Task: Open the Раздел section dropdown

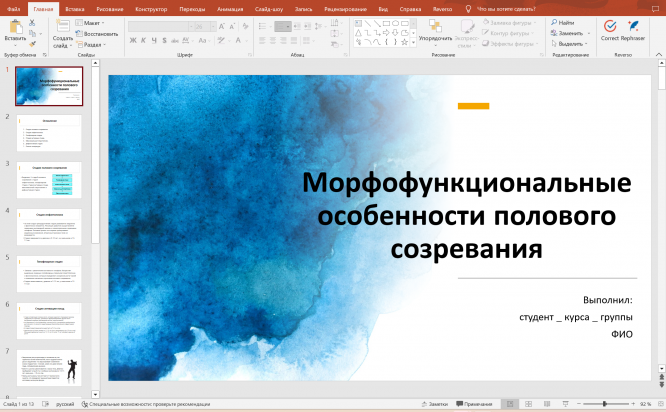Action: [x=92, y=44]
